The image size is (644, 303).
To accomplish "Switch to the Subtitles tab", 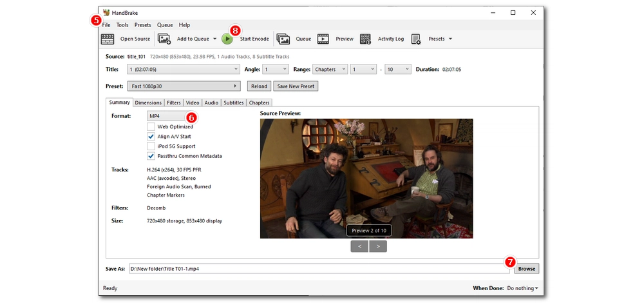I will pyautogui.click(x=234, y=103).
